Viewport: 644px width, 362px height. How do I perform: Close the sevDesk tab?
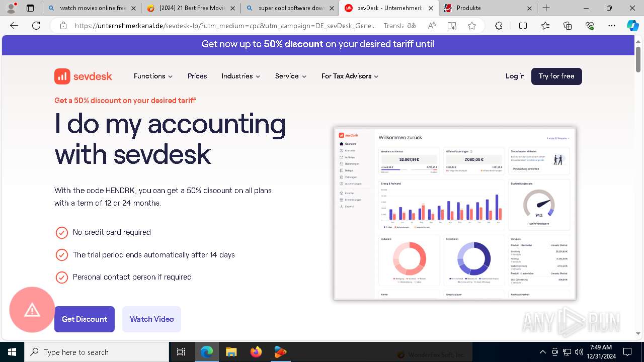[431, 8]
